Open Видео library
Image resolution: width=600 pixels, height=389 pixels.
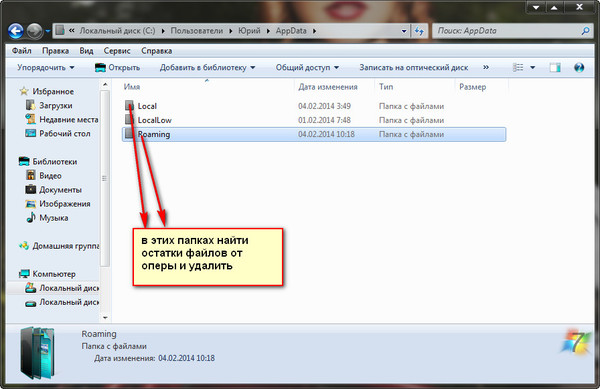tap(50, 176)
